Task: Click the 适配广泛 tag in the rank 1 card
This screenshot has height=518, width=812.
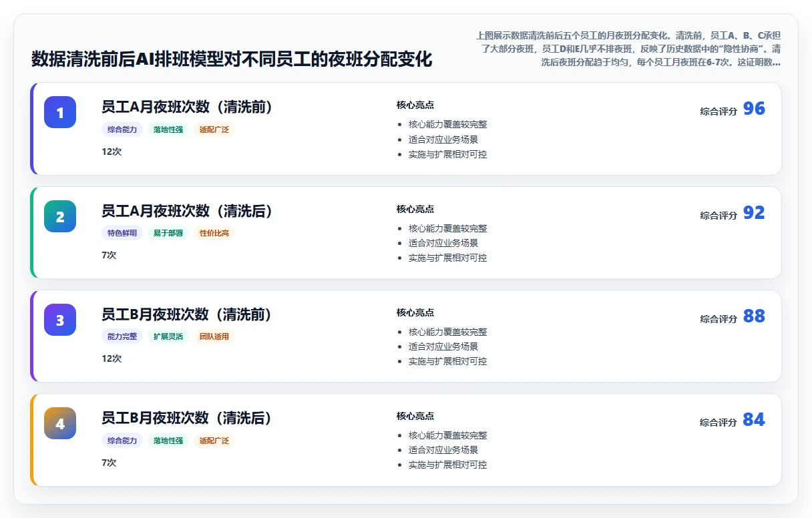Action: pyautogui.click(x=214, y=129)
